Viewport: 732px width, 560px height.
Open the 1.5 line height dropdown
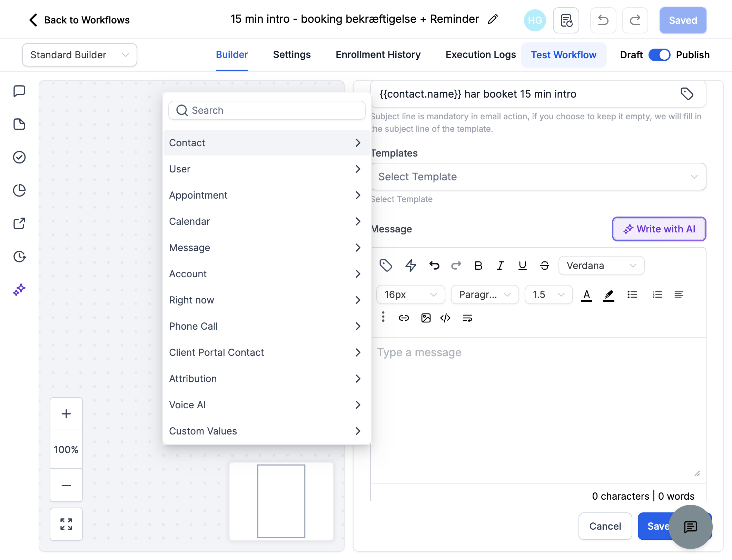548,294
